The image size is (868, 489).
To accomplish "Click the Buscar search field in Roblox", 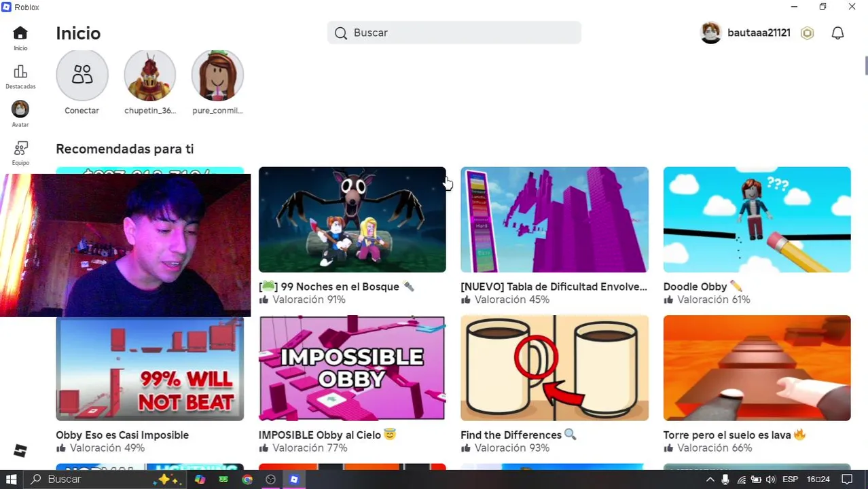I will (x=454, y=33).
